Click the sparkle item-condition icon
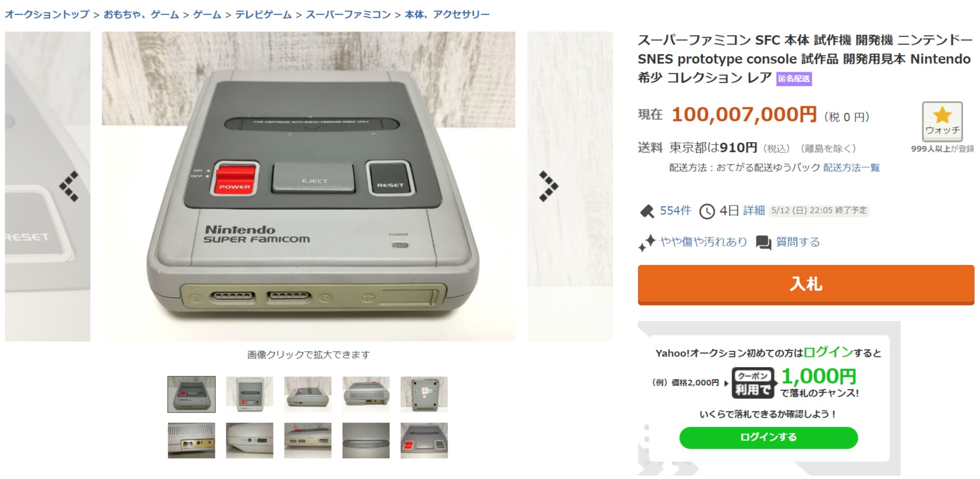 tap(647, 243)
